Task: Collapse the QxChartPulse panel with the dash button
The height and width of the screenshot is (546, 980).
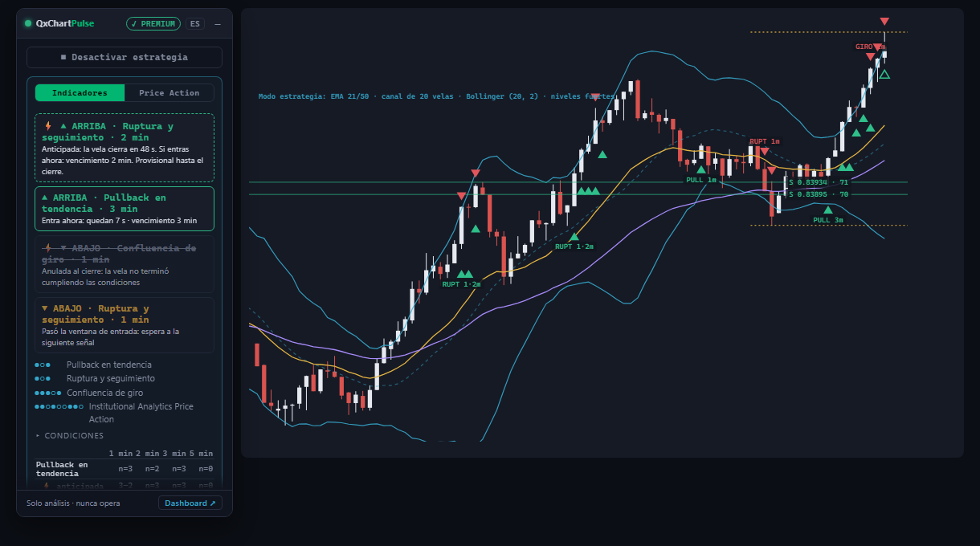Action: pos(217,24)
